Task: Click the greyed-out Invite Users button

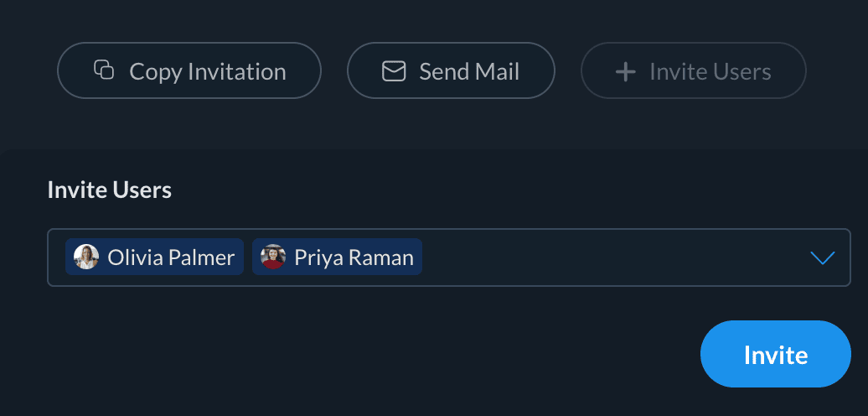Action: [x=693, y=71]
